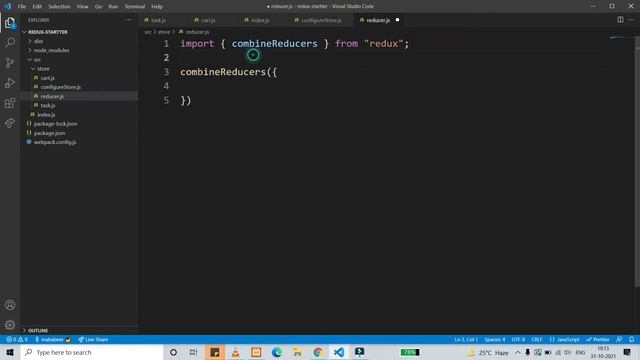Click UTF-8 encoding in status bar
The height and width of the screenshot is (360, 640).
pyautogui.click(x=518, y=340)
